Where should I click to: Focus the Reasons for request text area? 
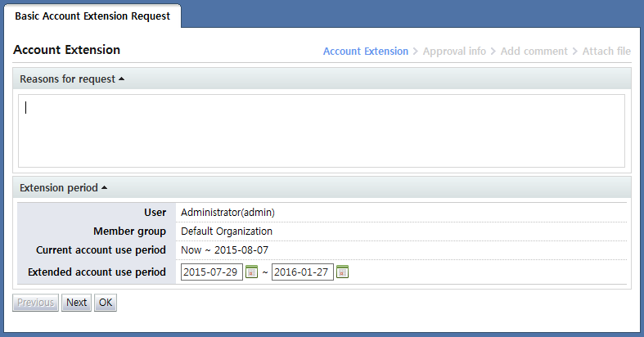tap(322, 131)
